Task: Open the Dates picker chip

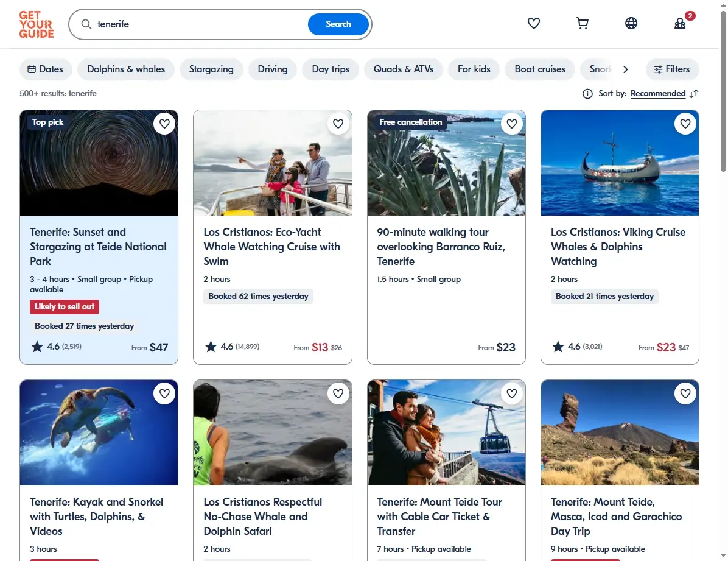Action: click(x=46, y=69)
